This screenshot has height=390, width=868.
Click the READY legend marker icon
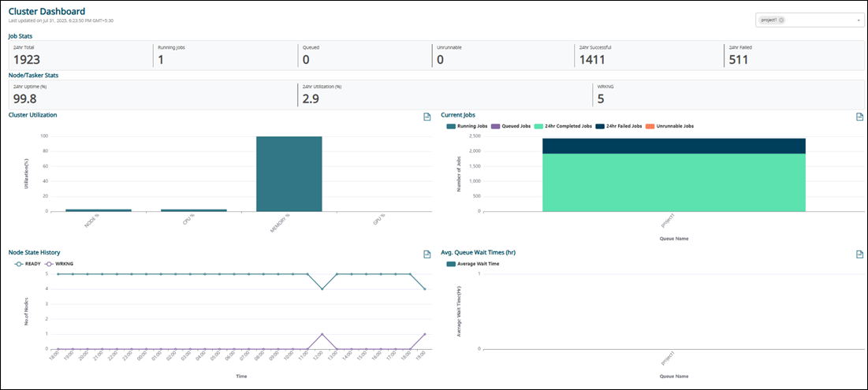[17, 264]
